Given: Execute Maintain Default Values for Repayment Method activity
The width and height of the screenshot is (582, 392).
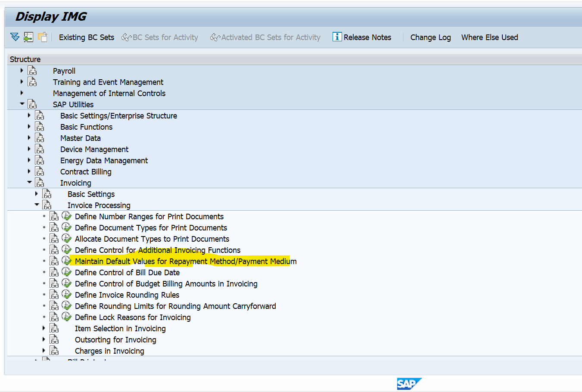Looking at the screenshot, I should [66, 261].
